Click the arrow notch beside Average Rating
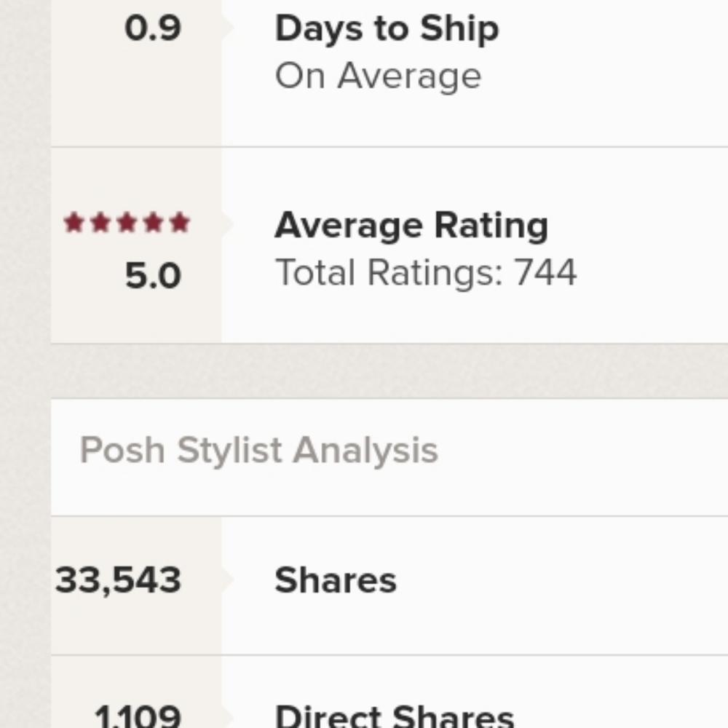This screenshot has width=728, height=728. 227,223
